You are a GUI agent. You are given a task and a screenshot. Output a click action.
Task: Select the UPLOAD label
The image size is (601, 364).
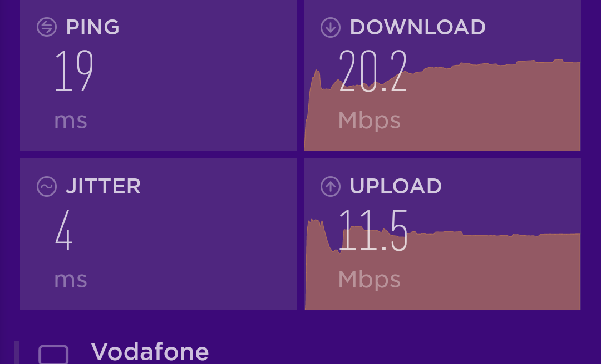(x=396, y=186)
